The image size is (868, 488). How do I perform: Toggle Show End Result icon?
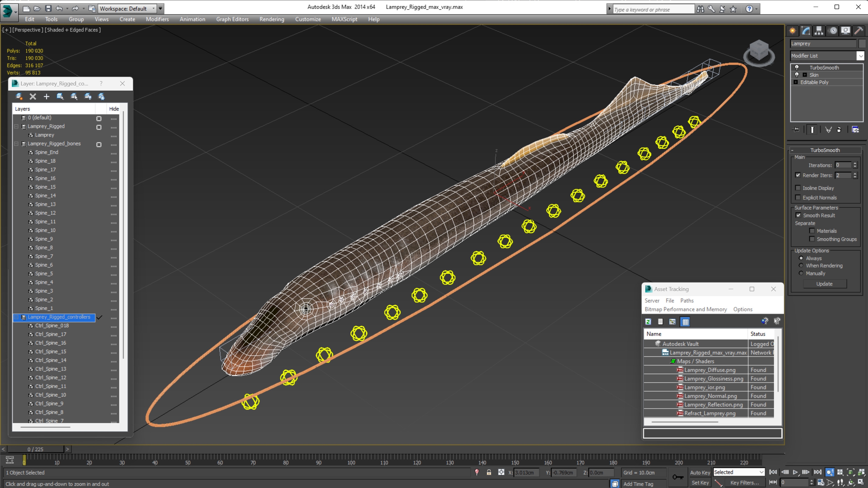[x=812, y=130]
